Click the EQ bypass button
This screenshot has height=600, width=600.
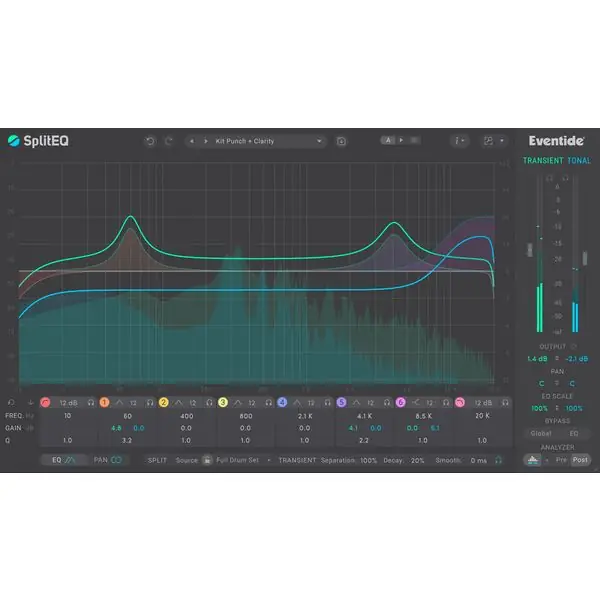(x=574, y=434)
